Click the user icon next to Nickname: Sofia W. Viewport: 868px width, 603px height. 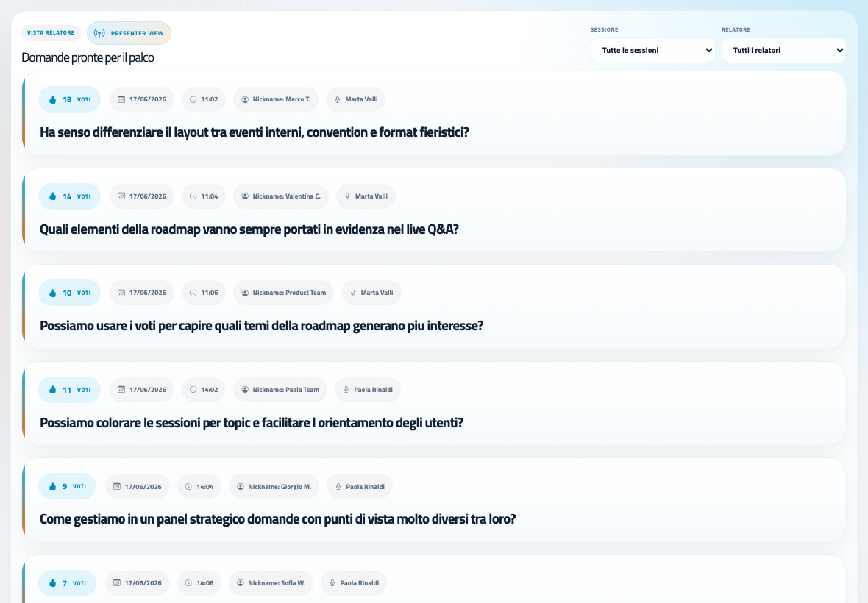click(x=241, y=583)
